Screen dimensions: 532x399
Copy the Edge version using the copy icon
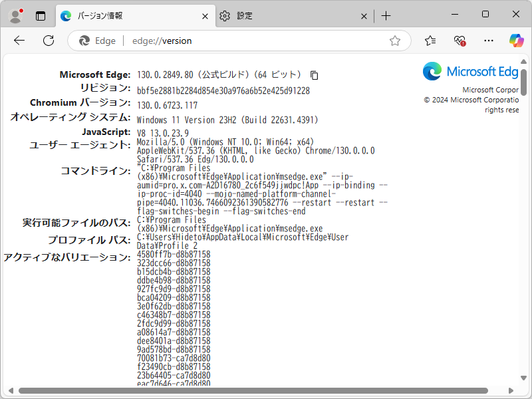tap(313, 75)
